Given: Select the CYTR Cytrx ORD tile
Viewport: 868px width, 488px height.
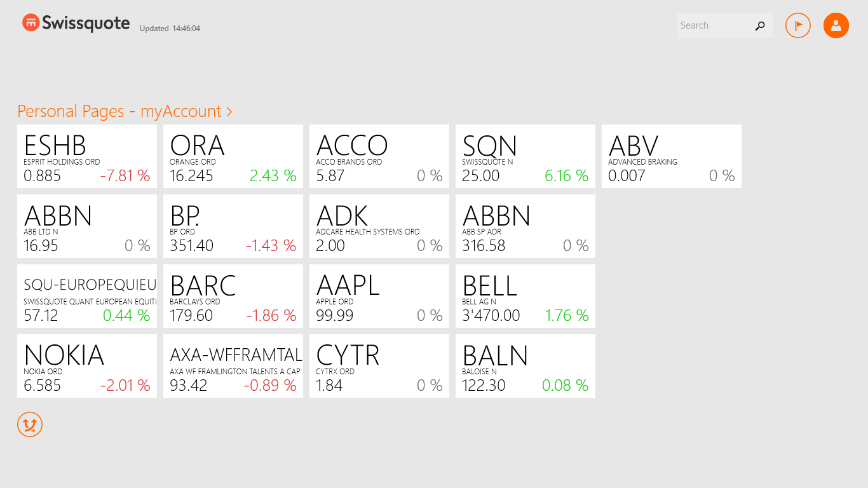Looking at the screenshot, I should 379,366.
